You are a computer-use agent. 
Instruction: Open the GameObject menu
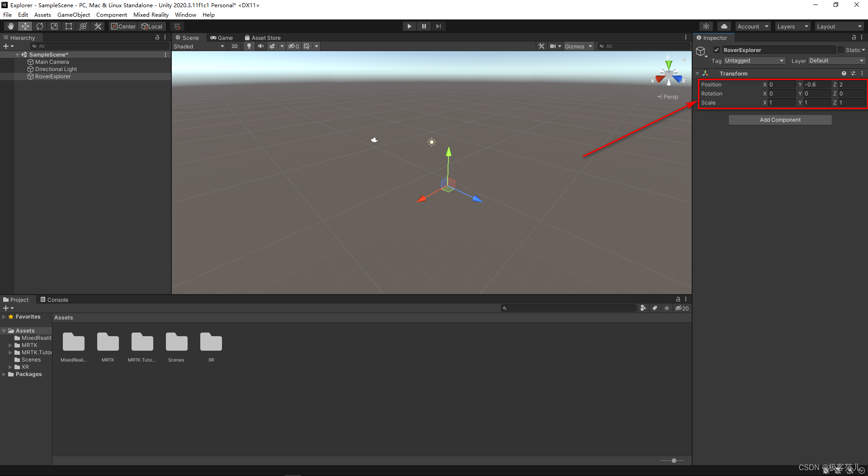point(74,15)
